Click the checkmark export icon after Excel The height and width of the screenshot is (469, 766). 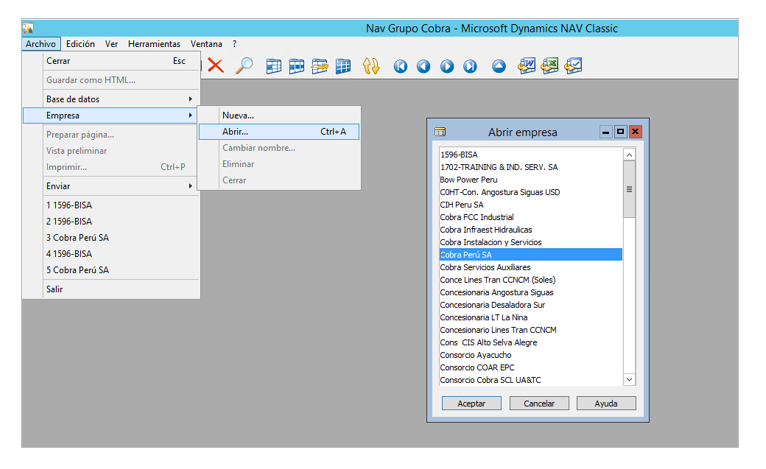coord(574,65)
